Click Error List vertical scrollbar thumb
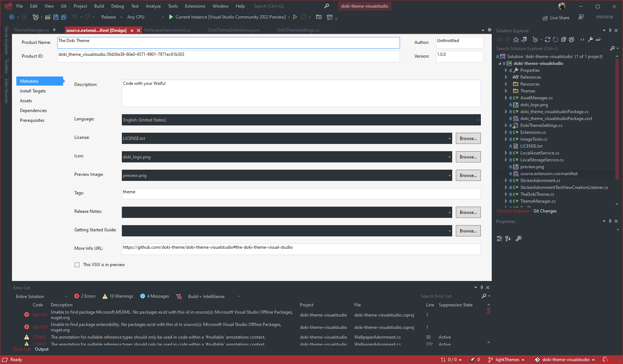This screenshot has width=623, height=364. click(488, 311)
